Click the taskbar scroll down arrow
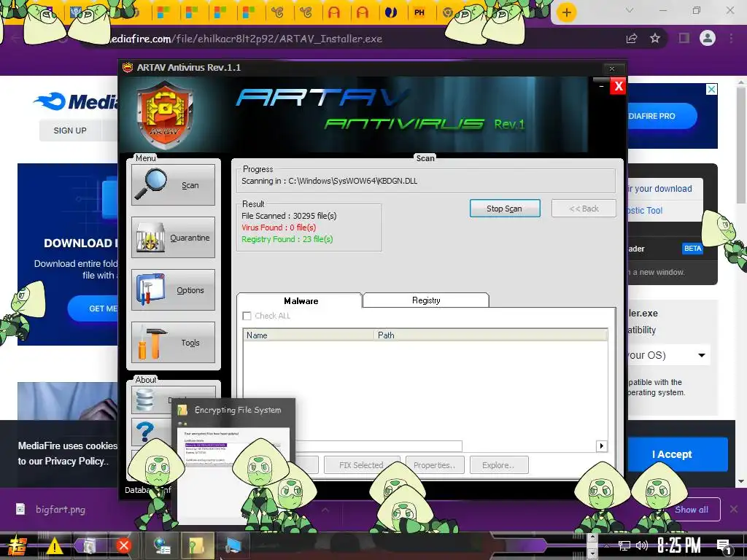The image size is (747, 560). point(592,553)
